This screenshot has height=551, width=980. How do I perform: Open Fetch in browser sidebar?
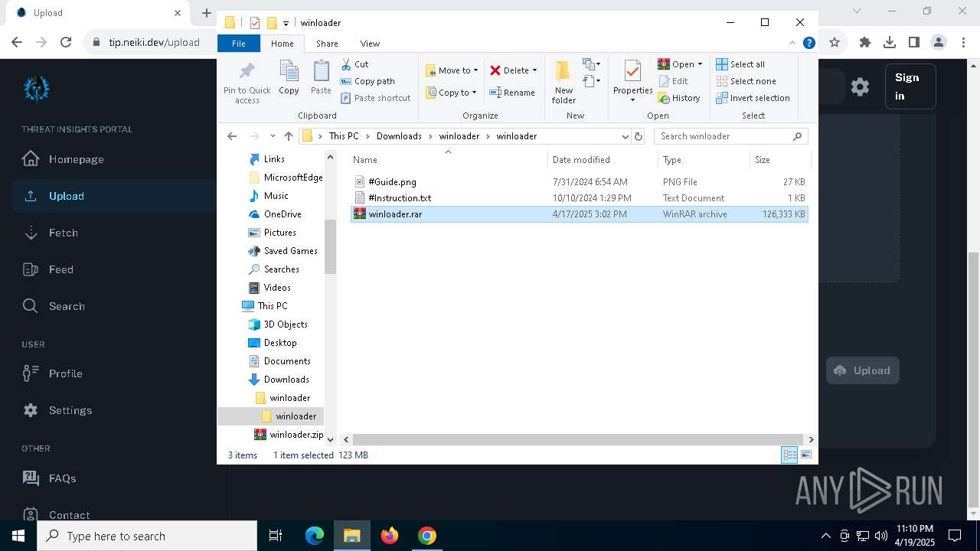[x=51, y=233]
